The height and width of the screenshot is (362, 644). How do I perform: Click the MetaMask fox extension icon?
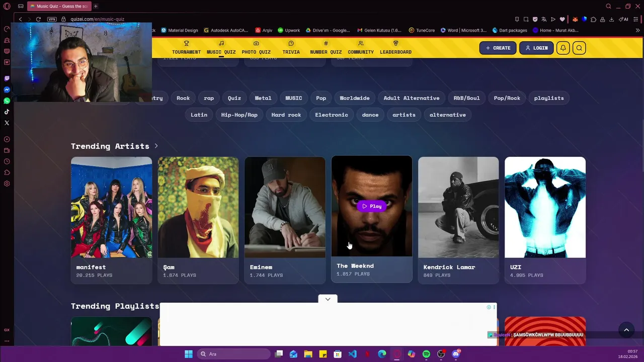575,19
